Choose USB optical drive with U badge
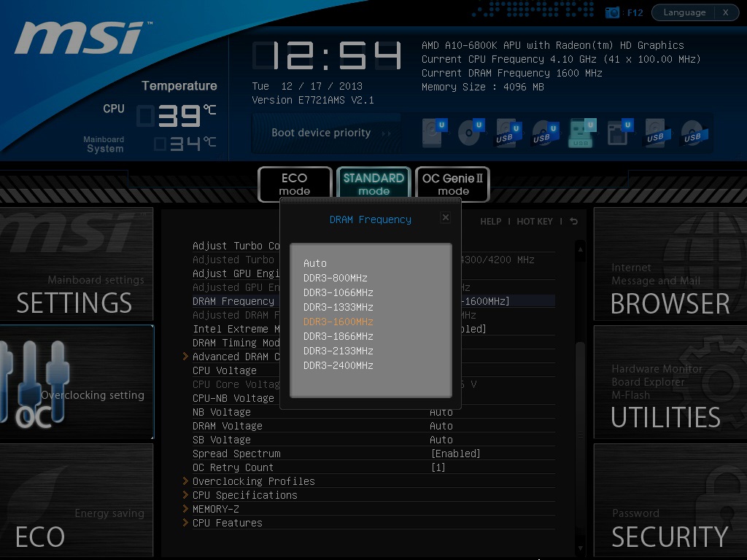This screenshot has width=747, height=560. 545,133
